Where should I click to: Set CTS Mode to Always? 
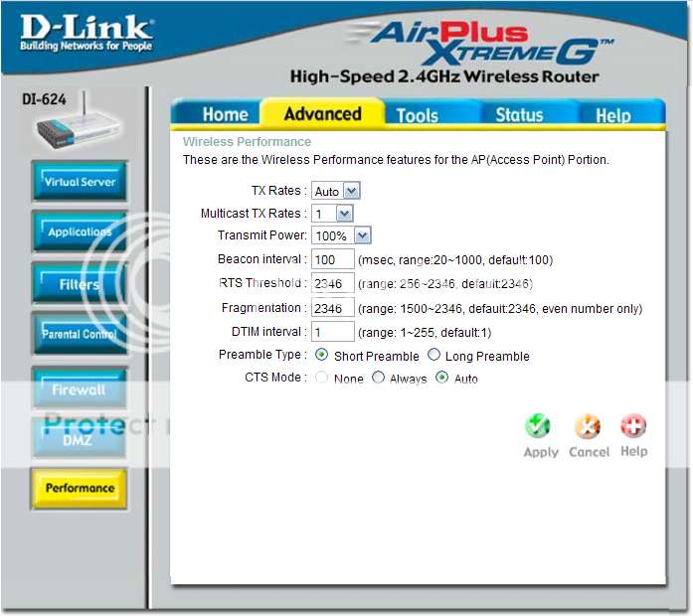[x=378, y=379]
